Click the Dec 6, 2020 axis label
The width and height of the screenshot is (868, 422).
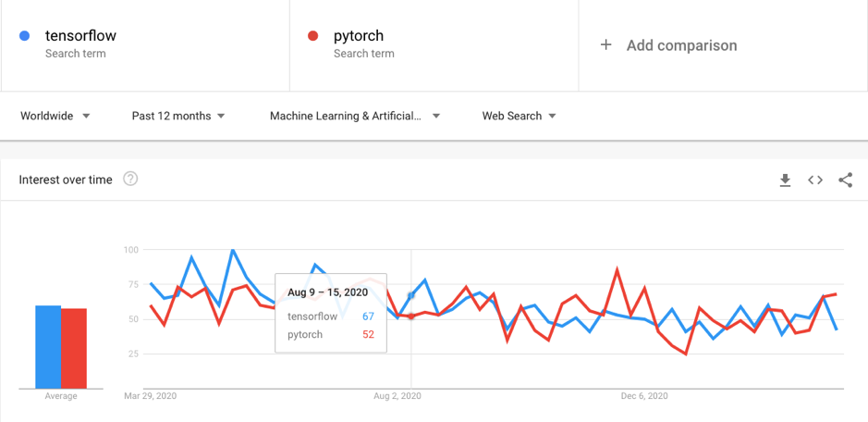point(644,396)
